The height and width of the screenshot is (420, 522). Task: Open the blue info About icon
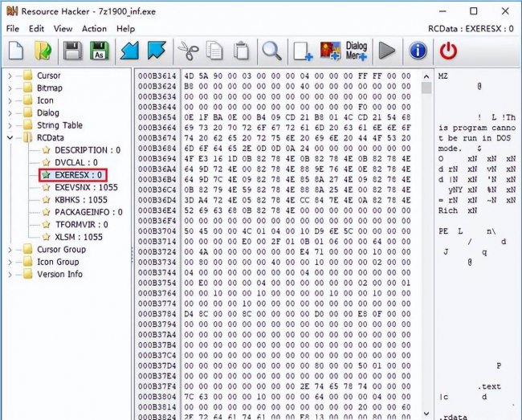point(418,51)
